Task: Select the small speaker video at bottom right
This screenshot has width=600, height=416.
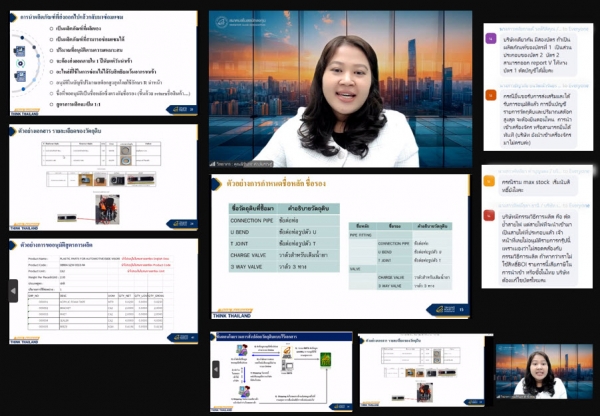Action: click(537, 371)
